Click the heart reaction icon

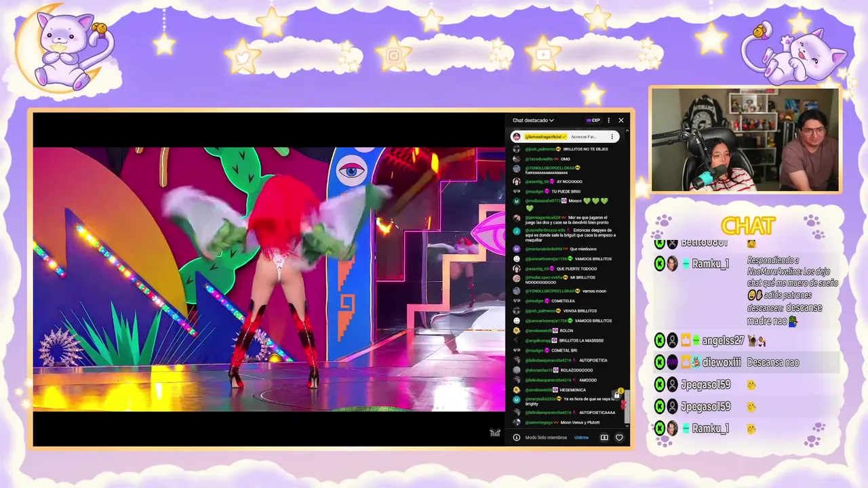pyautogui.click(x=619, y=438)
